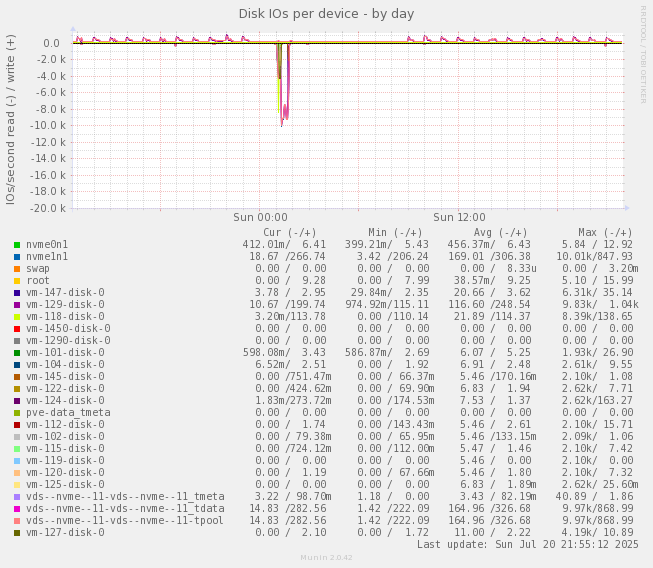The image size is (653, 568).
Task: Click the purple vm-129-disk-0 swatch
Action: (17, 305)
